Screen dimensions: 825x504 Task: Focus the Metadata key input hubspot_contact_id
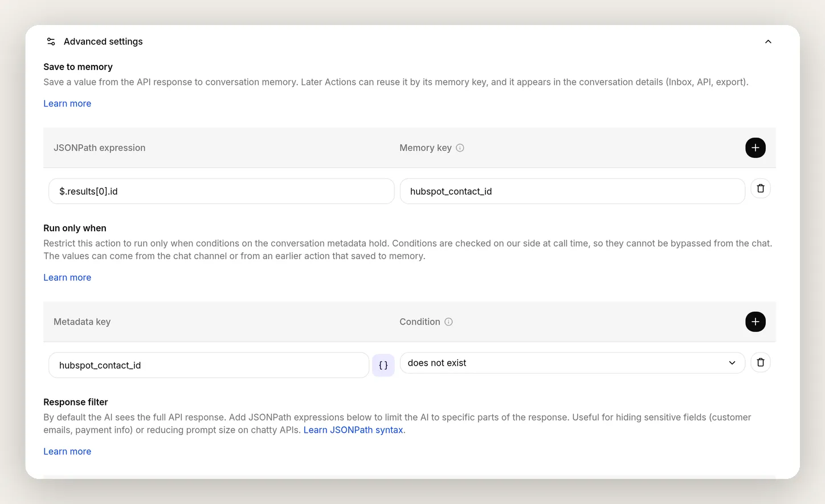tap(209, 366)
